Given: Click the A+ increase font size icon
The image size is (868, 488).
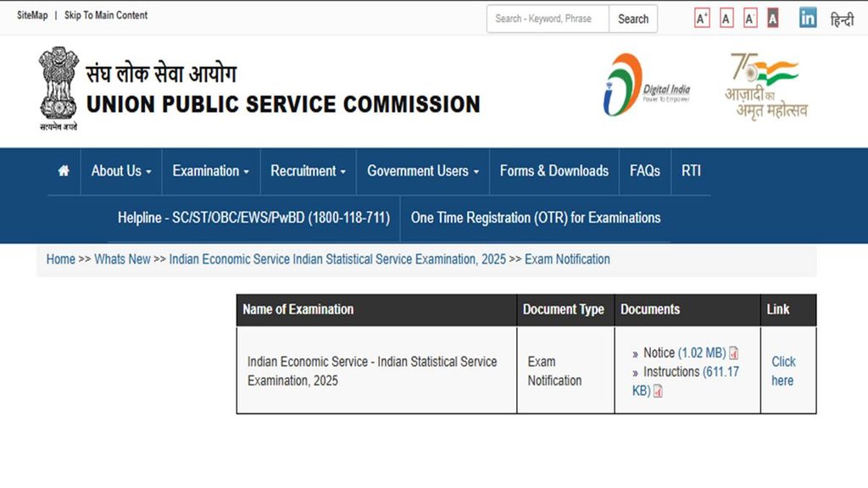Looking at the screenshot, I should tap(702, 19).
